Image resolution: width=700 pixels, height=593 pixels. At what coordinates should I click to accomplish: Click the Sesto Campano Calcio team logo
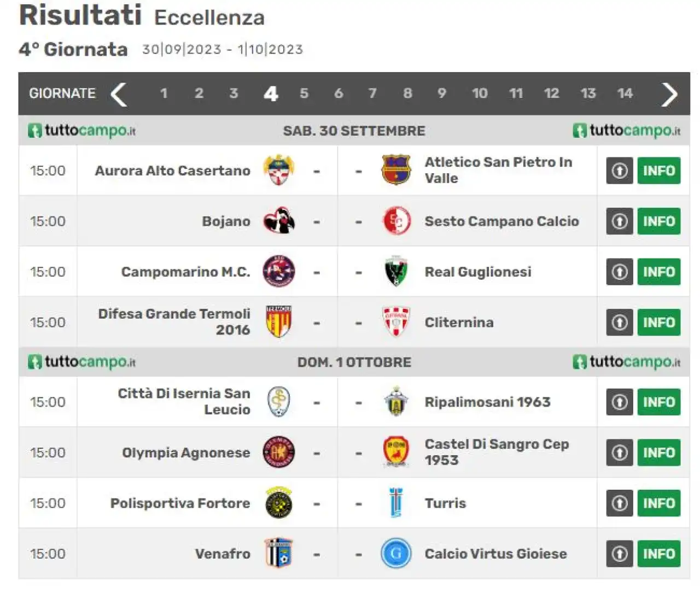click(396, 221)
